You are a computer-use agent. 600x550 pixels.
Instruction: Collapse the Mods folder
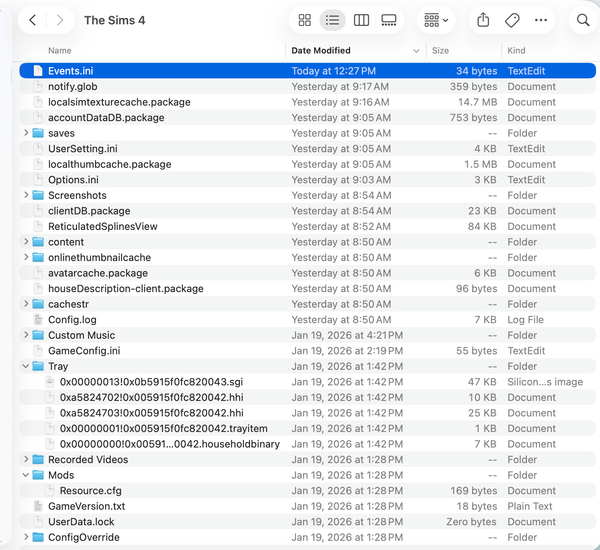coord(26,476)
